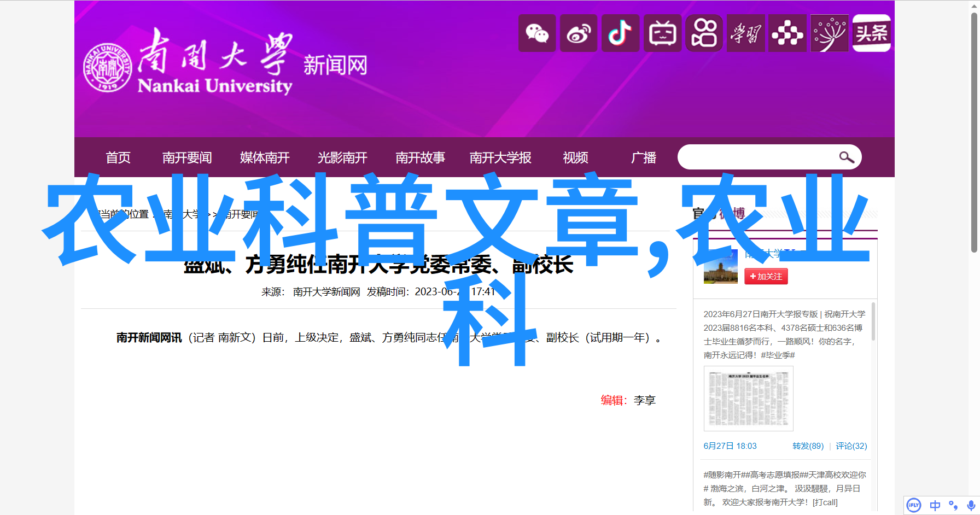The width and height of the screenshot is (980, 515).
Task: Click the Weibo account building avatar
Action: coord(720,267)
